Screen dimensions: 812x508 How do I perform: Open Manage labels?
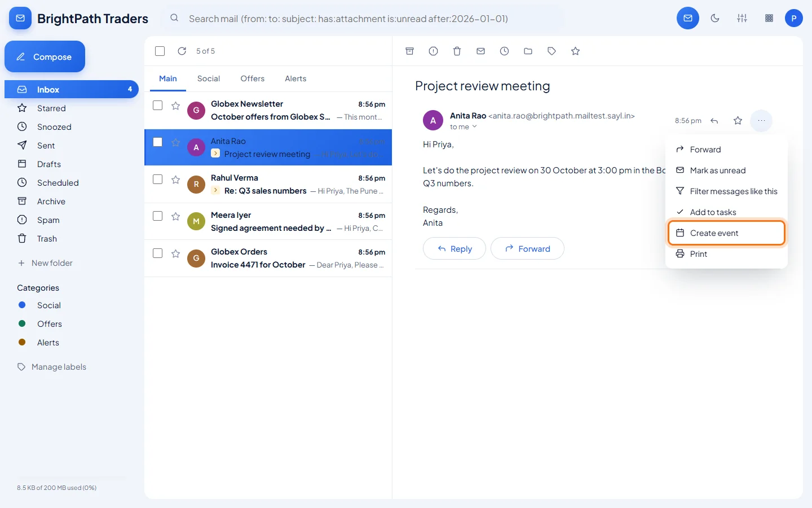tap(52, 367)
